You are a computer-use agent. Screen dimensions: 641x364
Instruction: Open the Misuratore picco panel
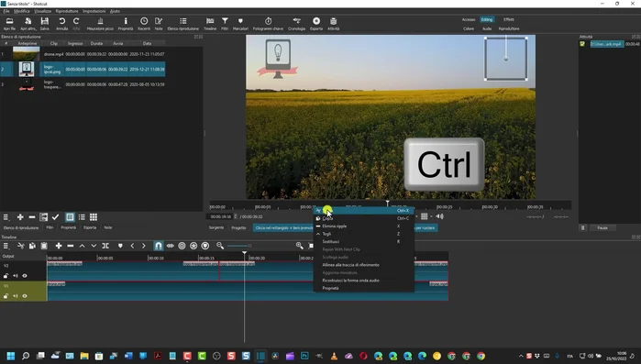pos(100,24)
